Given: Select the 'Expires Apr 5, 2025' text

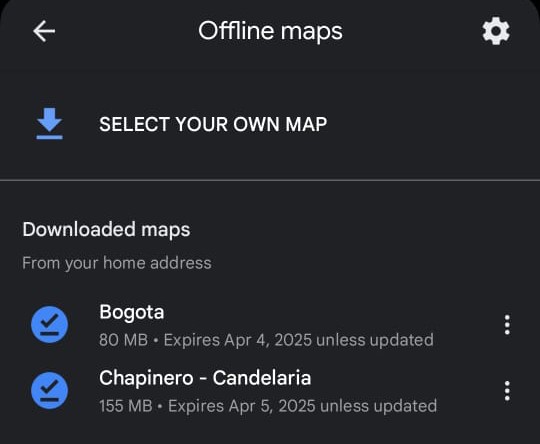Looking at the screenshot, I should pyautogui.click(x=242, y=406).
